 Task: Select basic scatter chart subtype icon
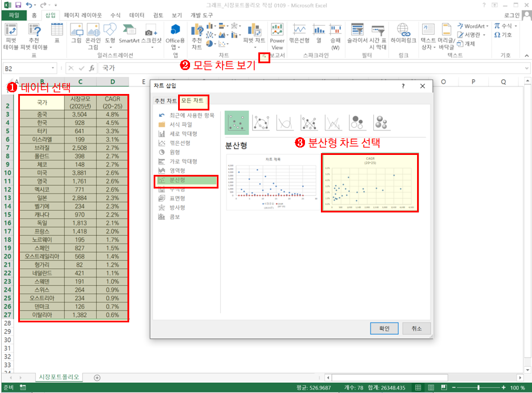click(237, 122)
